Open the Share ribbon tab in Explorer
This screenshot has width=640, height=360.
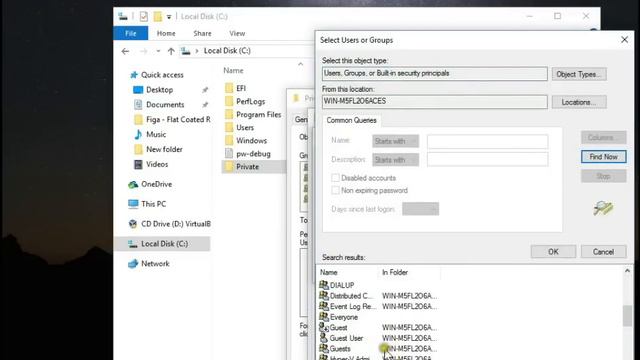click(x=202, y=33)
